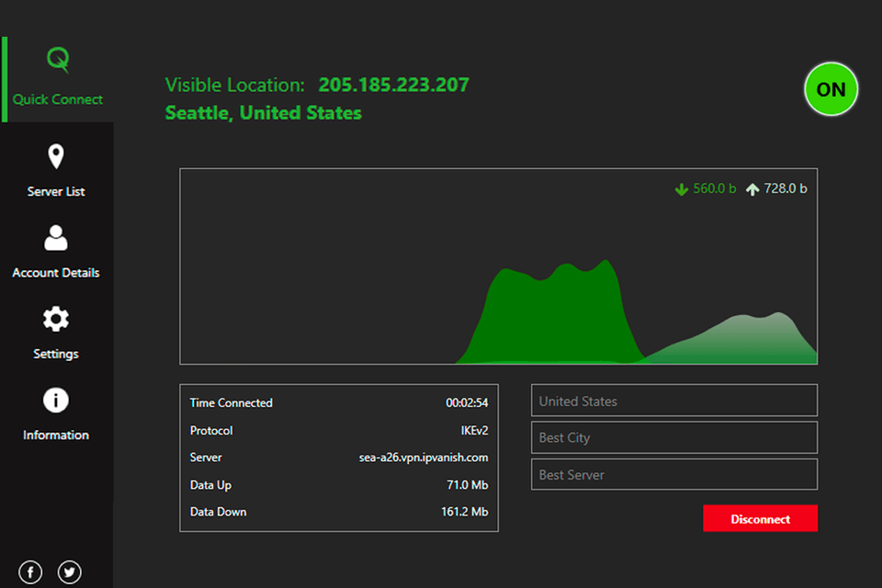This screenshot has width=882, height=588.
Task: Switch to the Quick Connect tab label
Action: (58, 99)
